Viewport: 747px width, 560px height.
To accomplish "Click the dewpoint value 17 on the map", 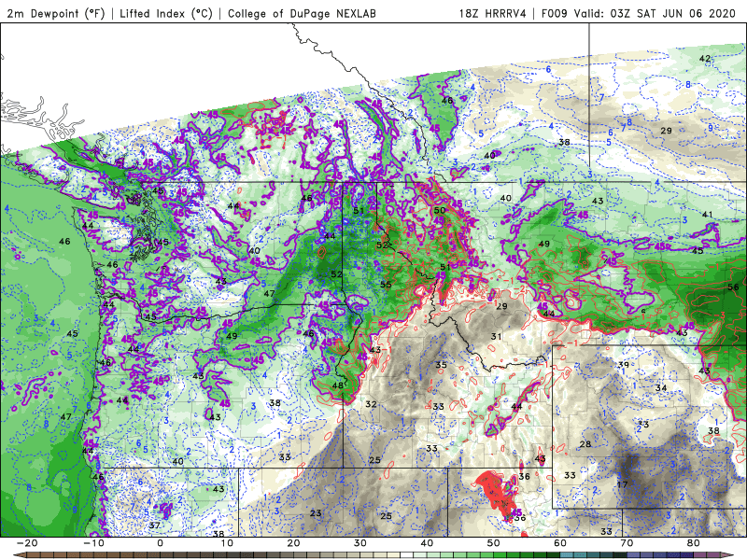I will click(622, 484).
